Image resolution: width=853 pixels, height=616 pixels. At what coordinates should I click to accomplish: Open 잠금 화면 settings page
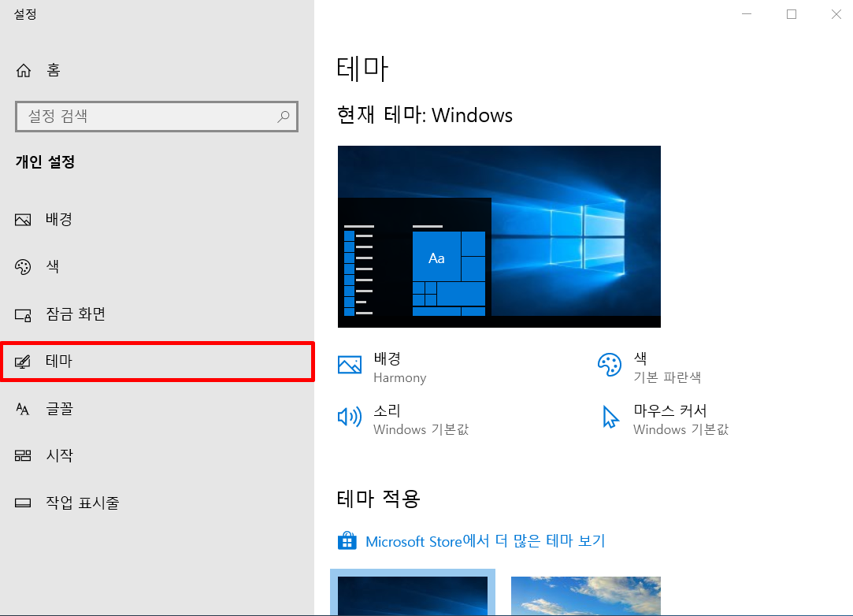(76, 314)
